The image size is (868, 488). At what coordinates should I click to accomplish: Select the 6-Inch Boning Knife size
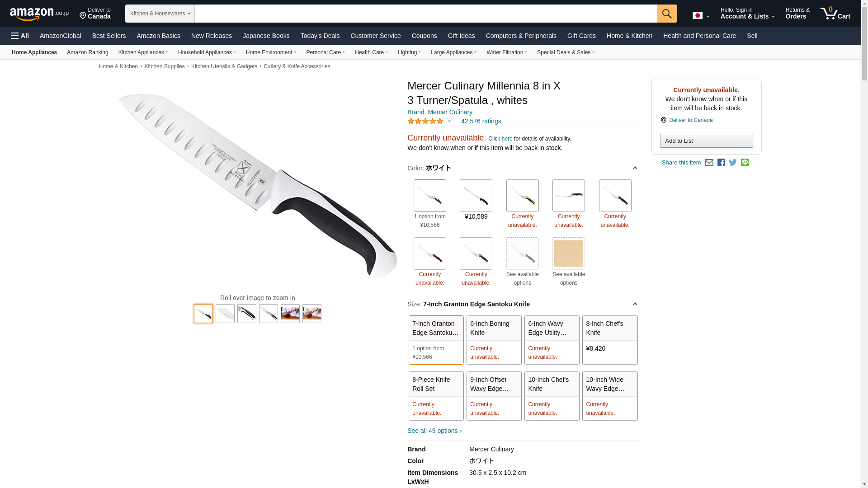point(494,340)
